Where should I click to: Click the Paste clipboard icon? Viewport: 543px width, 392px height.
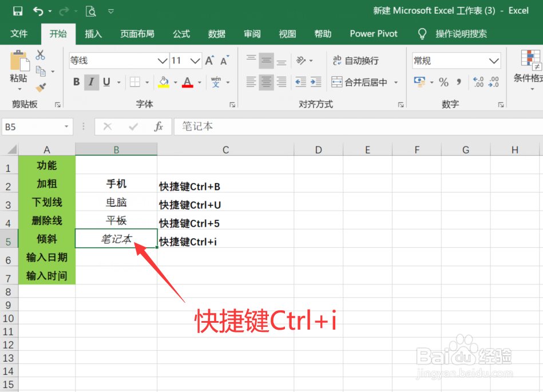tap(19, 61)
